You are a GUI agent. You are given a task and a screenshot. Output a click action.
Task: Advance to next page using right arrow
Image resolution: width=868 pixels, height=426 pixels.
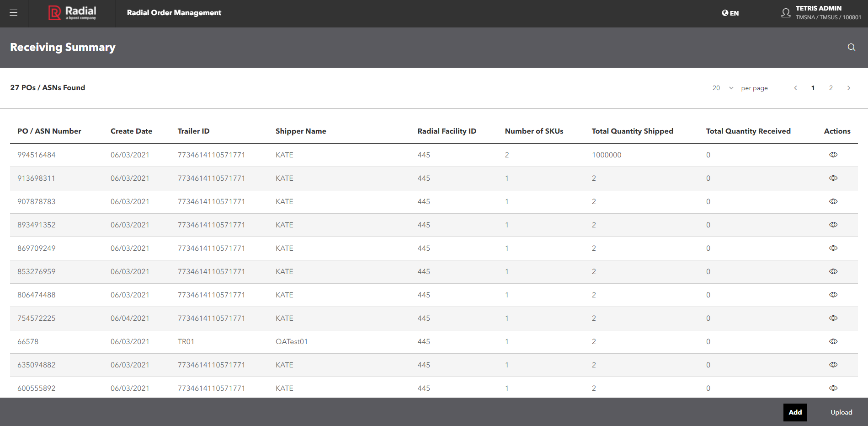pyautogui.click(x=849, y=88)
